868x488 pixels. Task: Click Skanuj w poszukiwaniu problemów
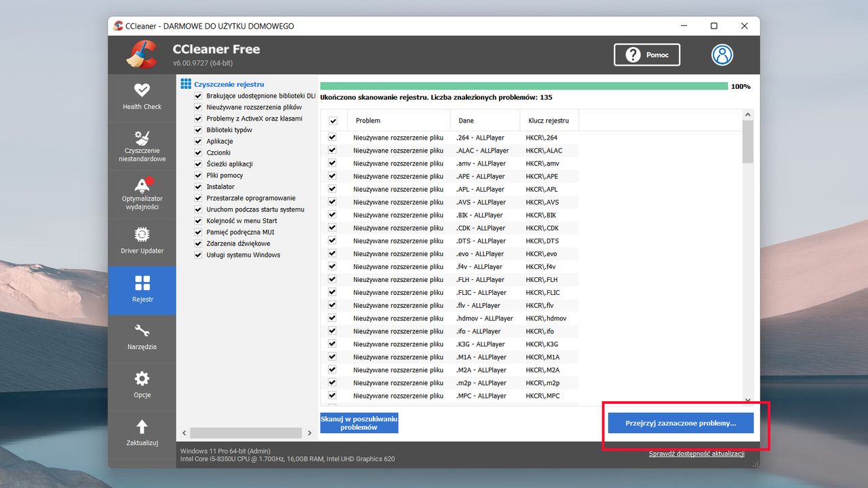point(358,422)
